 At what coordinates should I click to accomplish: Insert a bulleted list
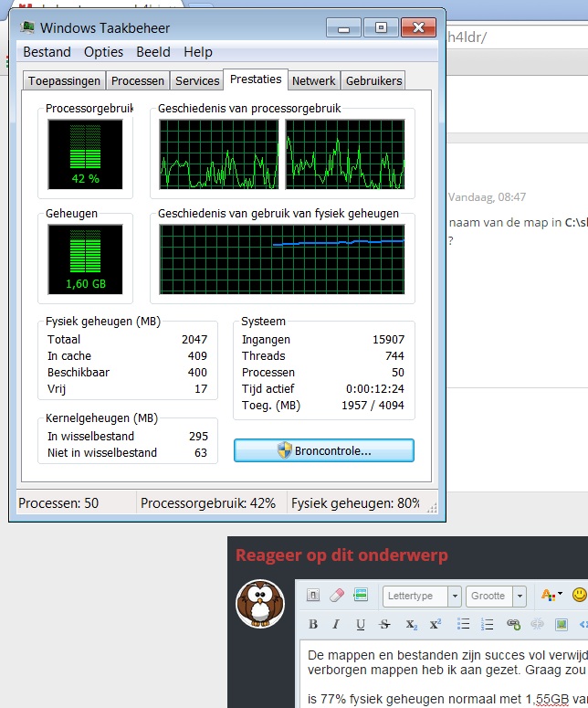463,624
